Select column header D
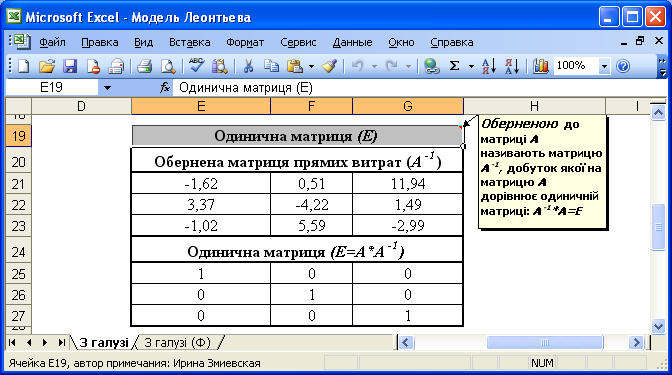 [81, 106]
